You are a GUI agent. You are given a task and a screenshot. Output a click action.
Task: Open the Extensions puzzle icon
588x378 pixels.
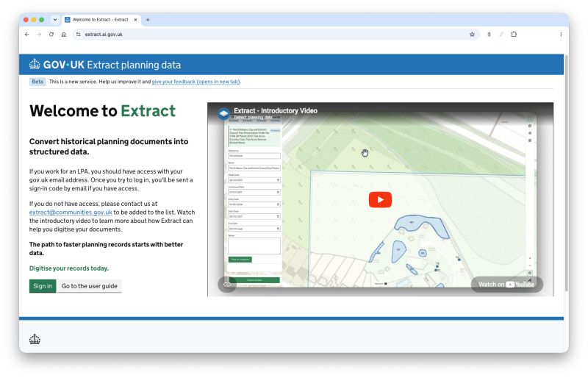[x=514, y=34]
